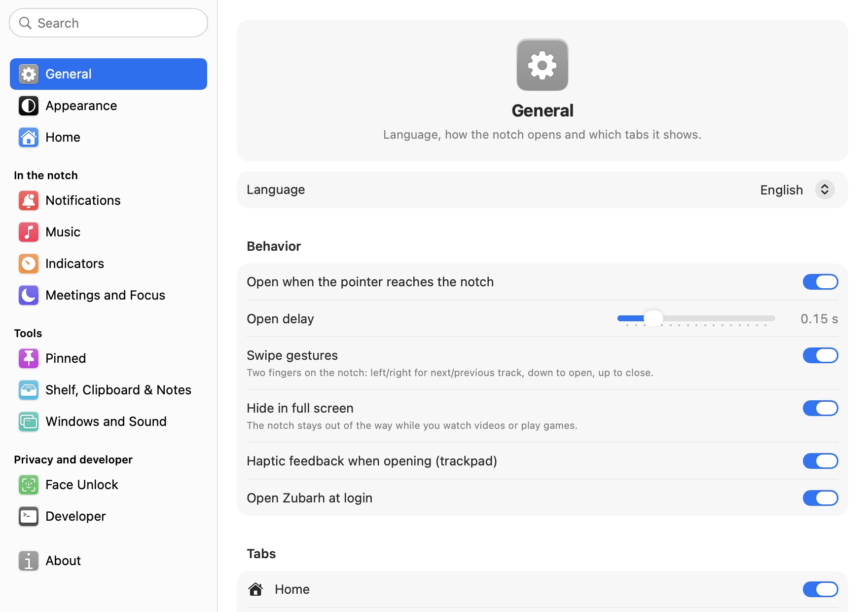The image size is (868, 612).
Task: Click the Tabs section heading
Action: tap(261, 554)
